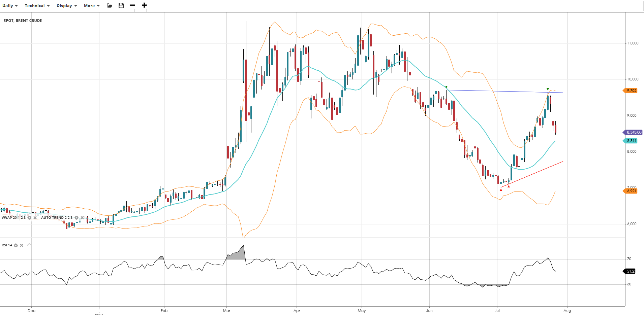Screen dimensions: 644x315
Task: Click the 10,000 price axis label
Action: (x=633, y=79)
